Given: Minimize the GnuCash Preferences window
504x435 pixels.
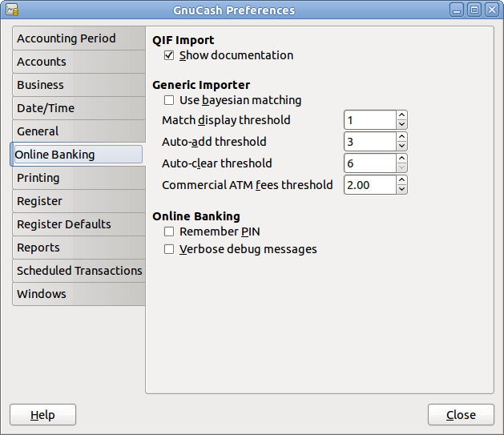Looking at the screenshot, I should coord(457,10).
